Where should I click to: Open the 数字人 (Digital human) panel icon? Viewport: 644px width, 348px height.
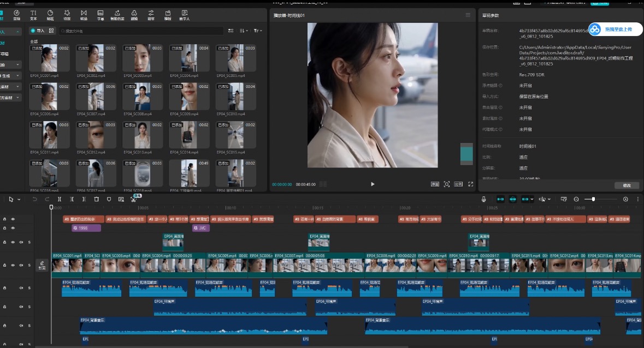pos(185,15)
